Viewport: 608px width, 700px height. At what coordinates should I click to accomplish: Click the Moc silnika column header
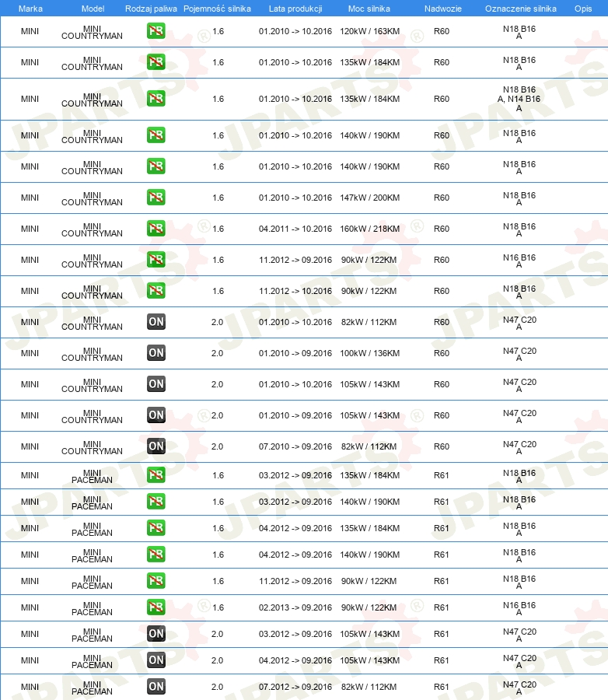(369, 9)
